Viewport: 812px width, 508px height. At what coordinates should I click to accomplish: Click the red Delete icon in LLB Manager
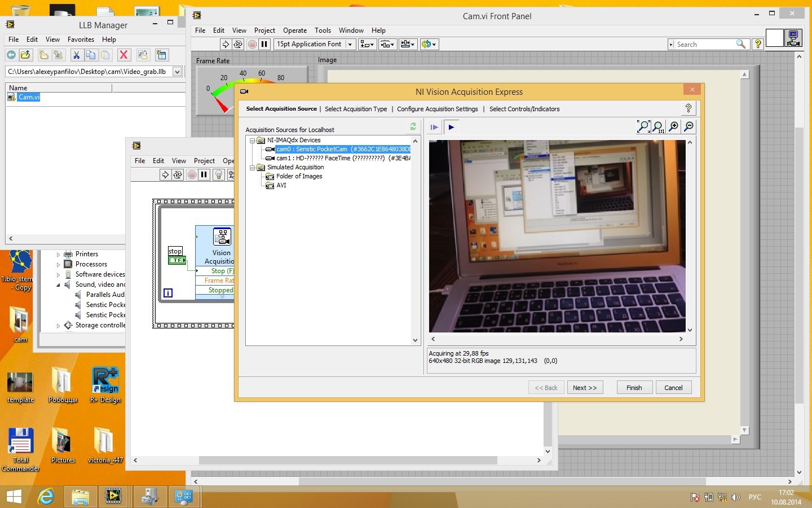[x=123, y=55]
